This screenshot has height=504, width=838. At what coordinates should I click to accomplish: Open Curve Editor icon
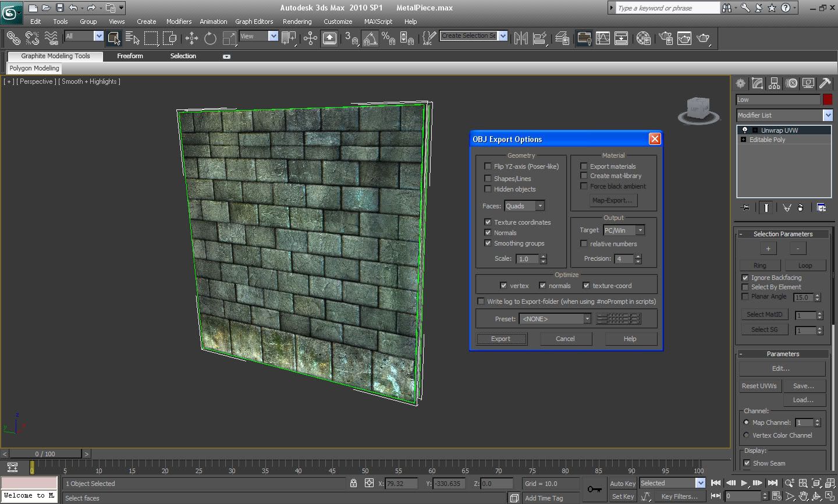[x=603, y=38]
